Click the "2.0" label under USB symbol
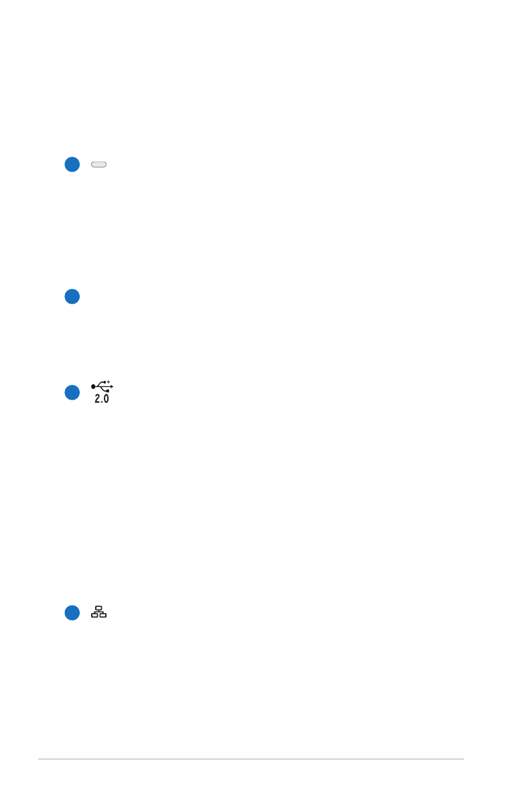The width and height of the screenshot is (532, 802). pos(102,398)
